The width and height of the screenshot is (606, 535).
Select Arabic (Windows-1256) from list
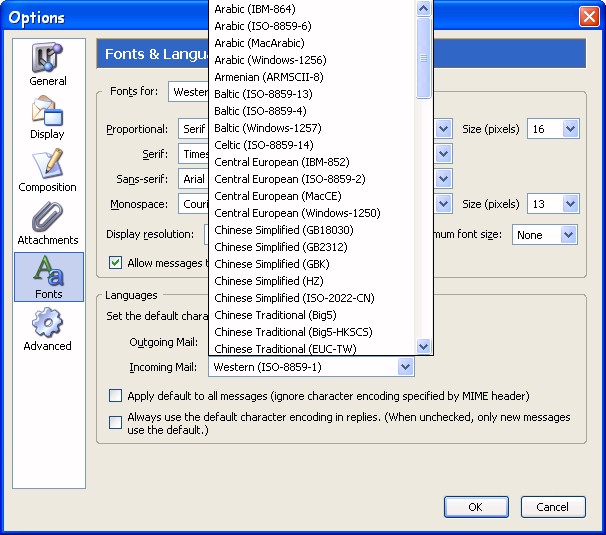click(312, 60)
